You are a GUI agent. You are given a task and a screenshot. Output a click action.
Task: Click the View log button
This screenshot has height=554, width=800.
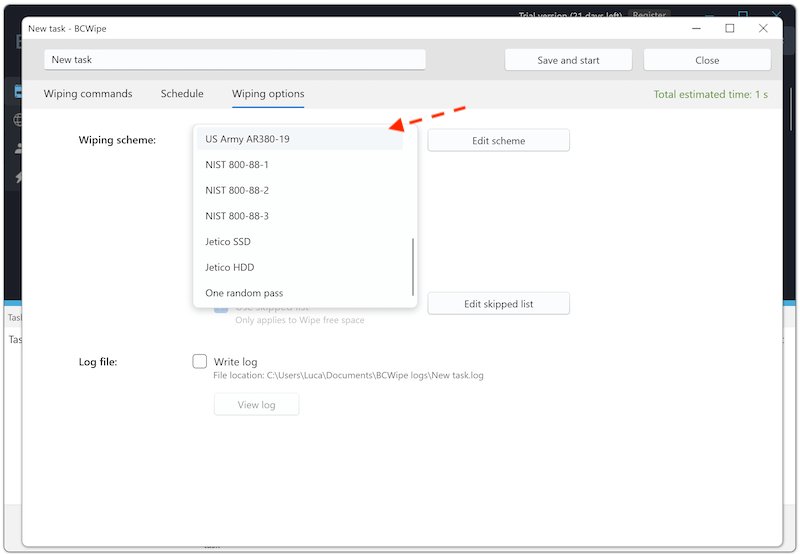[256, 405]
